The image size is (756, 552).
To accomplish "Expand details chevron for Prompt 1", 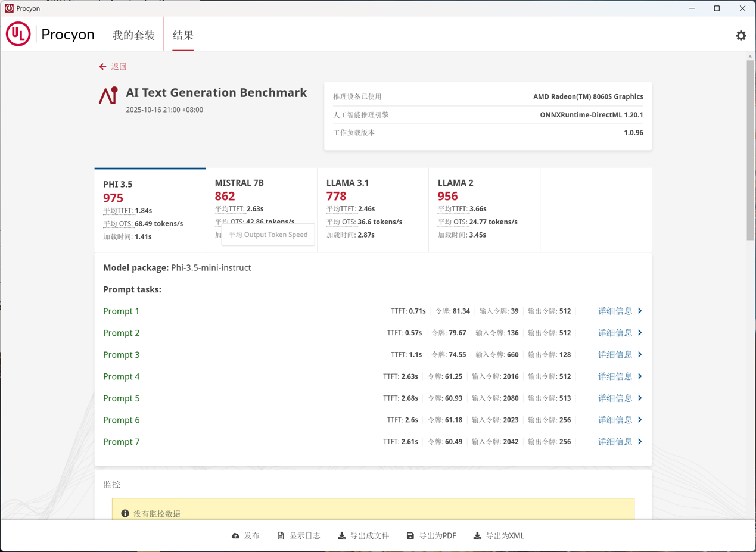I will [x=640, y=311].
